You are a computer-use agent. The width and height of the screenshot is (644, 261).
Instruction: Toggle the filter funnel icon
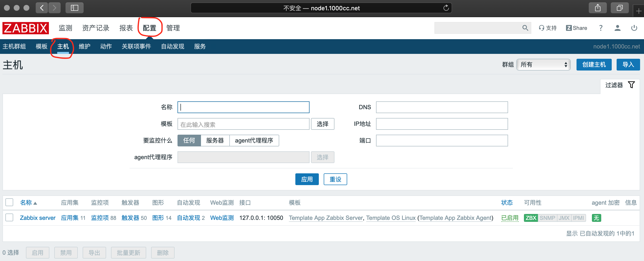(631, 85)
